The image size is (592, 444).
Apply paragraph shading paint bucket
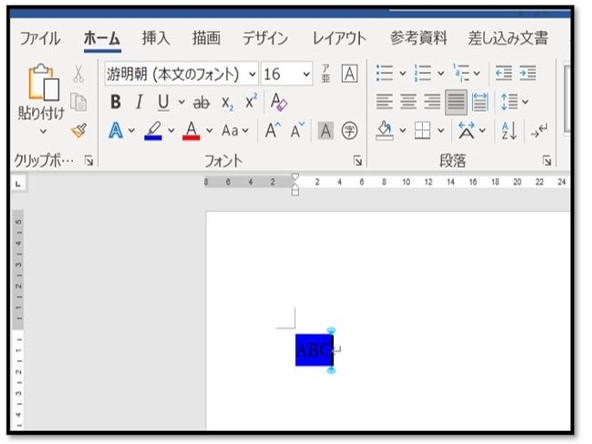[x=384, y=131]
